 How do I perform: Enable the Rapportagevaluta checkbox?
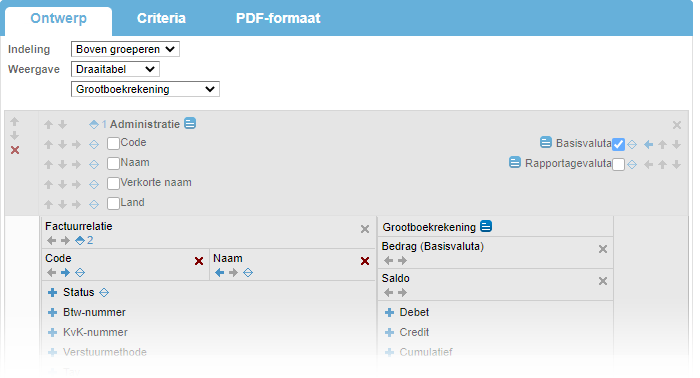(x=618, y=164)
